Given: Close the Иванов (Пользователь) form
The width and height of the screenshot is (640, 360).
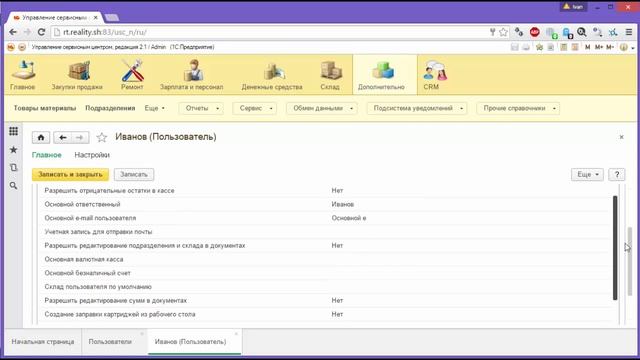Looking at the screenshot, I should click(x=621, y=137).
